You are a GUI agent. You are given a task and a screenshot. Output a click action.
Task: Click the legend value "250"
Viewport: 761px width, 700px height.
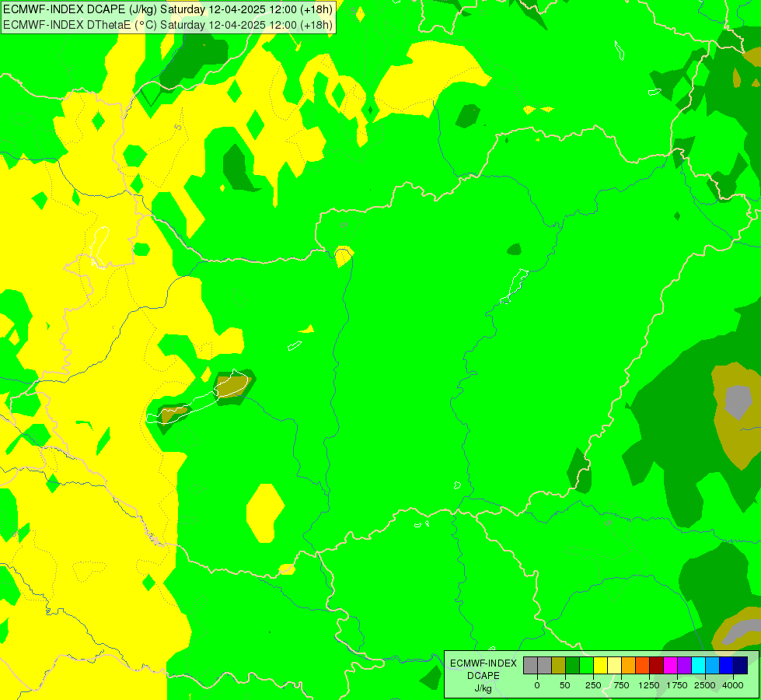[x=593, y=685]
